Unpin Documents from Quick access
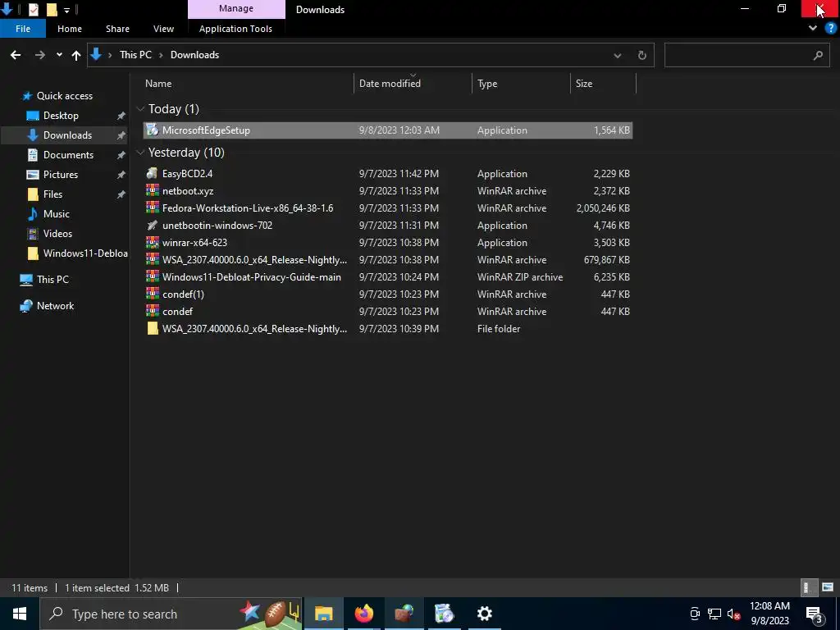Screen dimensions: 840x630 pyautogui.click(x=121, y=155)
